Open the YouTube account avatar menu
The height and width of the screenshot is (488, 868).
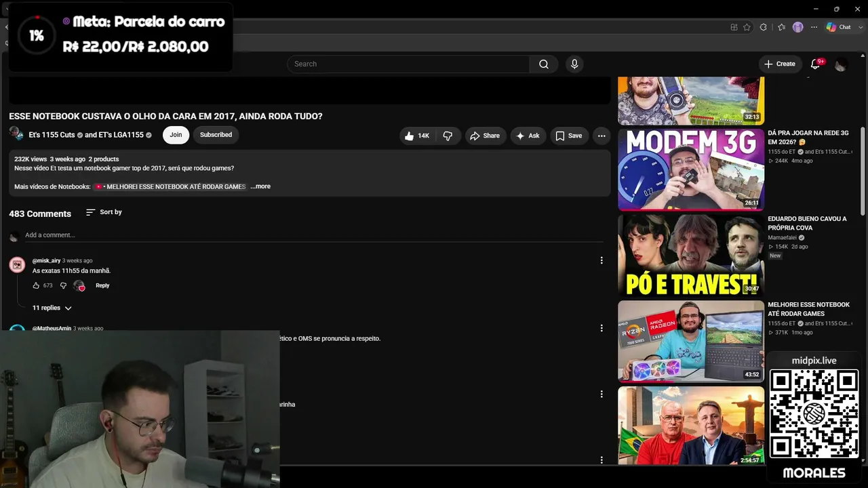840,64
